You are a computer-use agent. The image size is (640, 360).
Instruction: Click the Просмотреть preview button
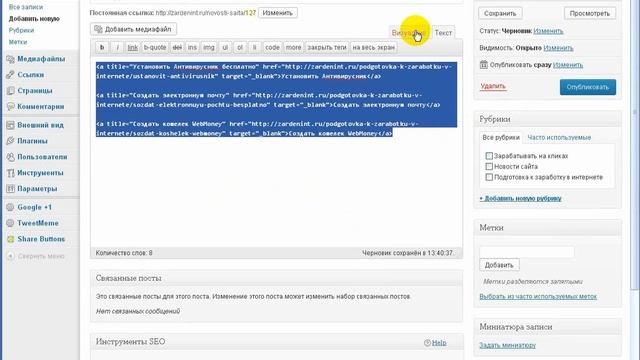click(x=590, y=13)
